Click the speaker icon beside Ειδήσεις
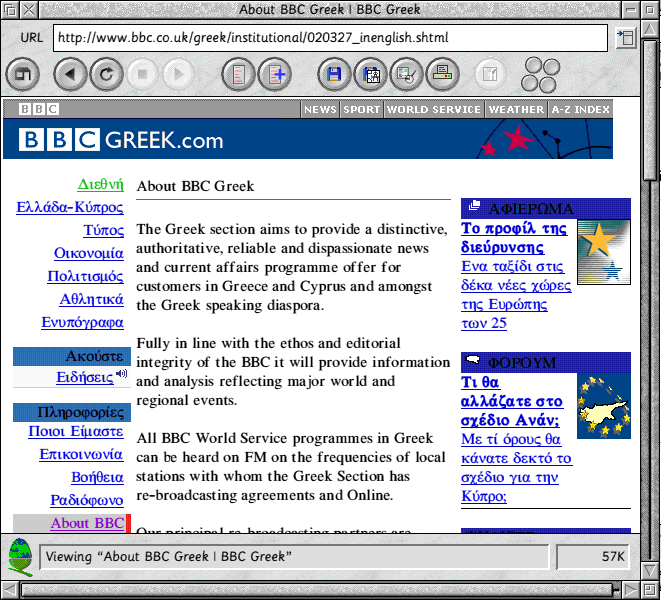This screenshot has height=600, width=661. (122, 374)
